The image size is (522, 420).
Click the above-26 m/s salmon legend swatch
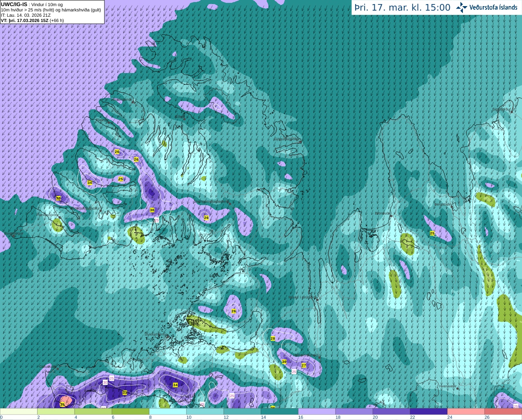click(x=503, y=411)
